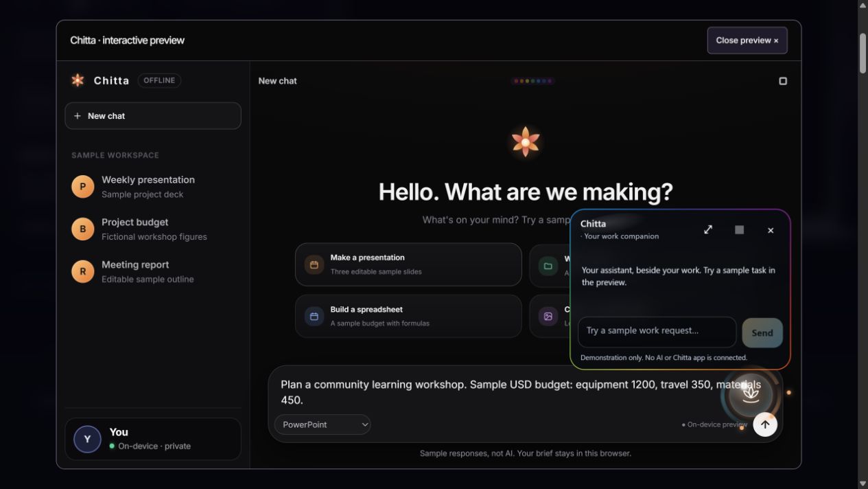Click the Send button in companion popup
Viewport: 868px width, 489px height.
click(762, 332)
